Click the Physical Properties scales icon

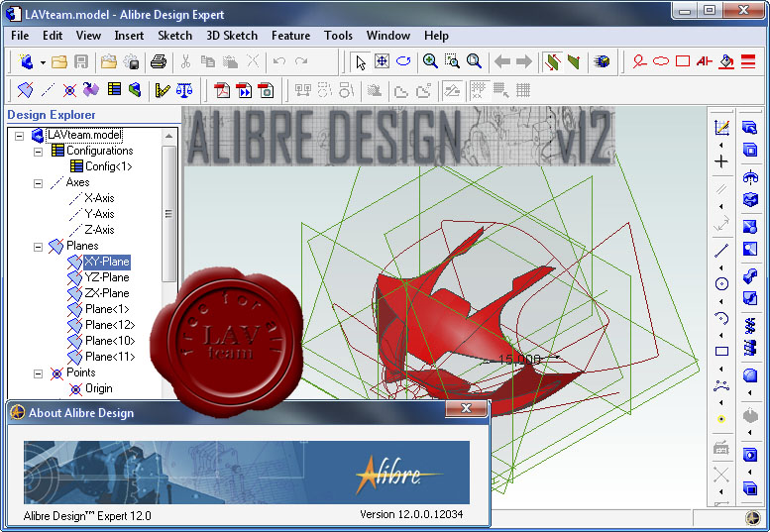[x=184, y=90]
